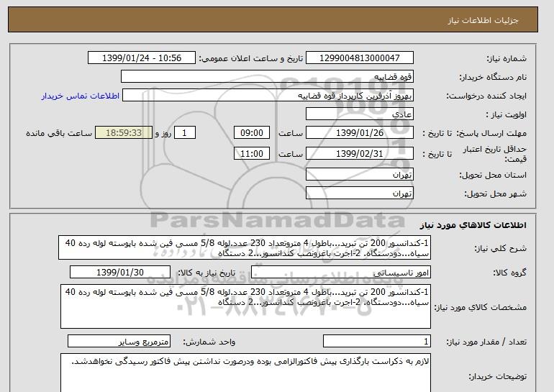Click goods need date 1399/01/30
The width and height of the screenshot is (554, 392).
pos(120,273)
